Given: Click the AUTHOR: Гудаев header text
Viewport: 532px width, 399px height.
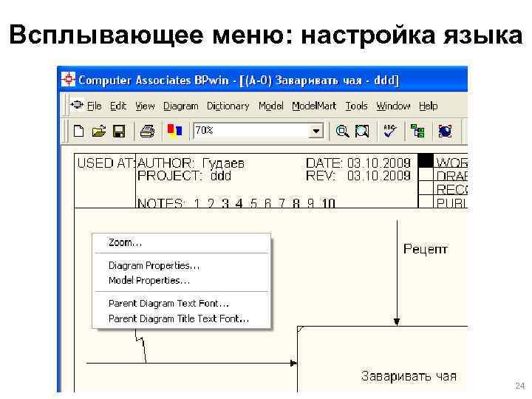Looking at the screenshot, I should click(x=191, y=163).
